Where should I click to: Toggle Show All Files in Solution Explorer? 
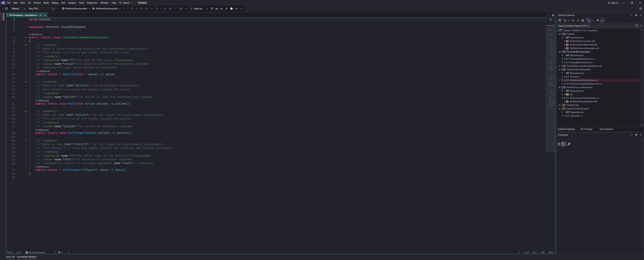pos(583,20)
